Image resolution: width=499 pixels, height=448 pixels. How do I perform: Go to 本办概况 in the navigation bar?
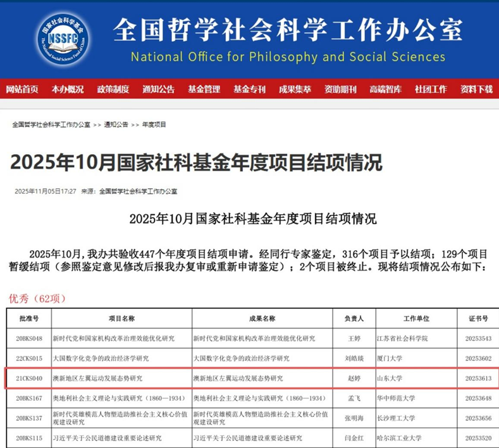click(x=68, y=89)
